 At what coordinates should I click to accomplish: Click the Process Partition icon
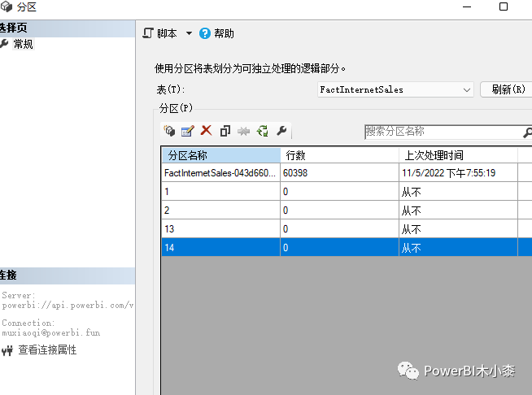click(x=263, y=131)
